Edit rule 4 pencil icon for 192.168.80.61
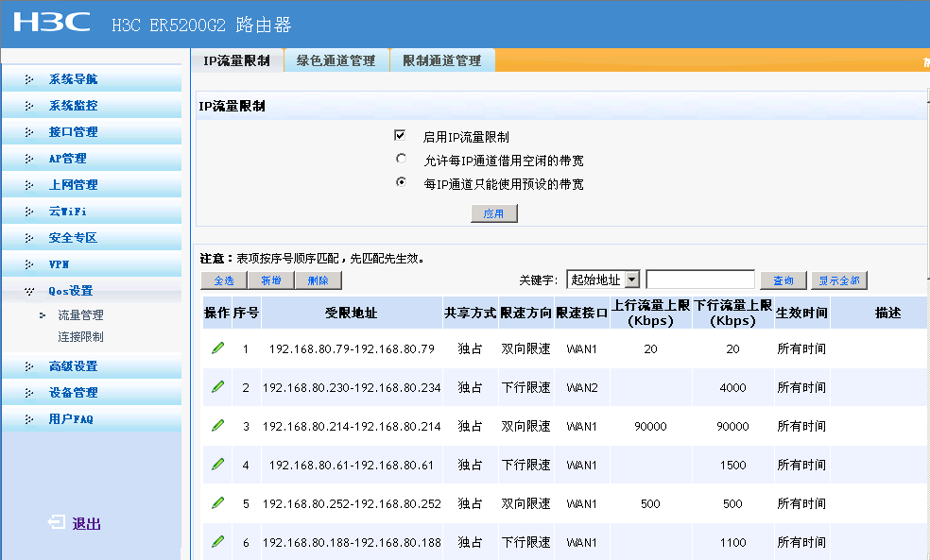 217,464
